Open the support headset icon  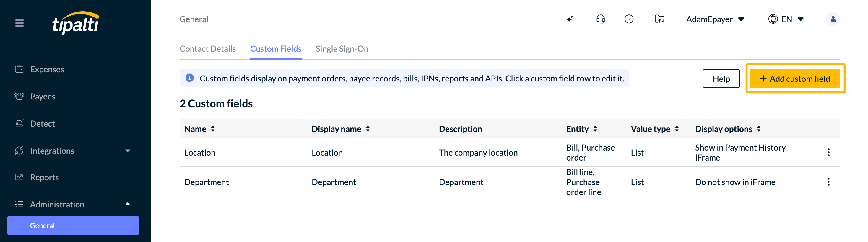[x=600, y=19]
